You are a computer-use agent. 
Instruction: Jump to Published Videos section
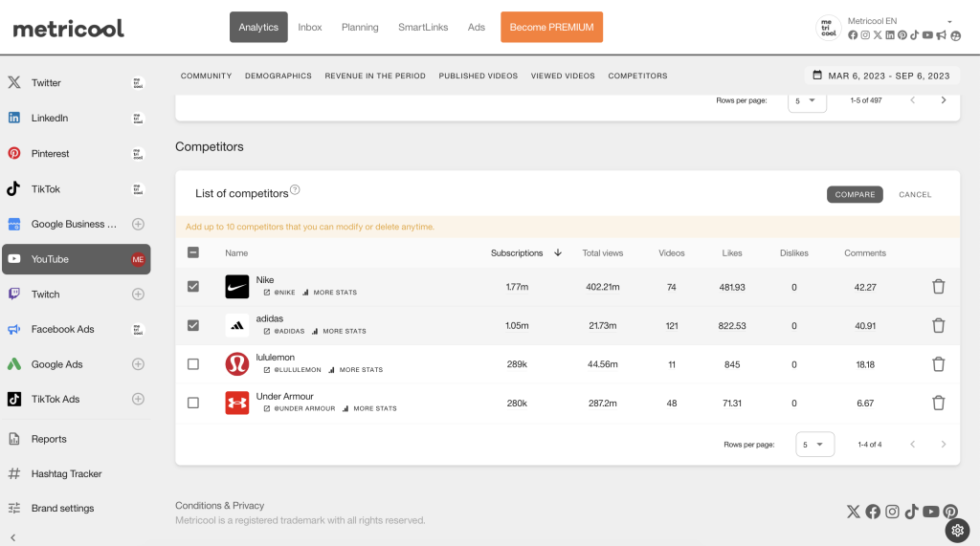(479, 76)
